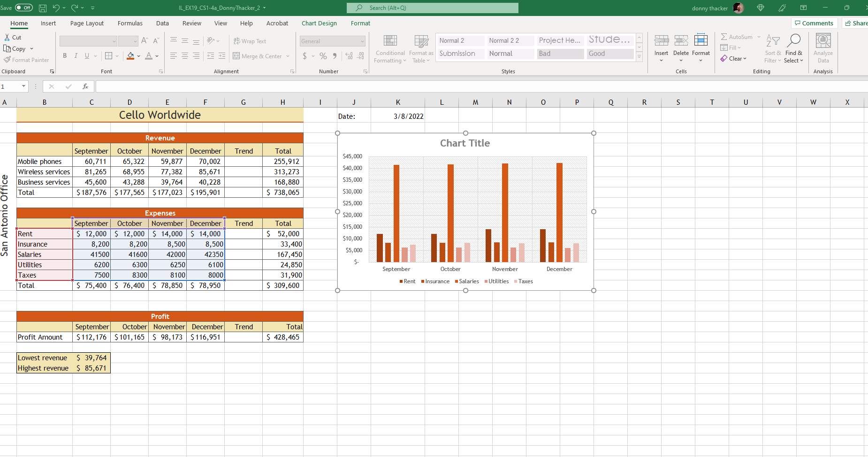The height and width of the screenshot is (457, 868).
Task: Open Conditional Formatting menu
Action: tap(390, 49)
